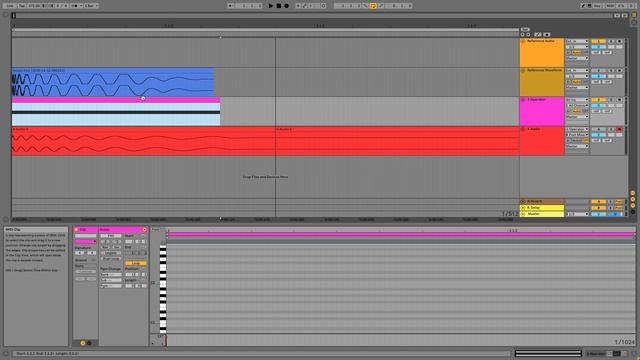Toggle the clip activator in Clip box

[x=76, y=230]
